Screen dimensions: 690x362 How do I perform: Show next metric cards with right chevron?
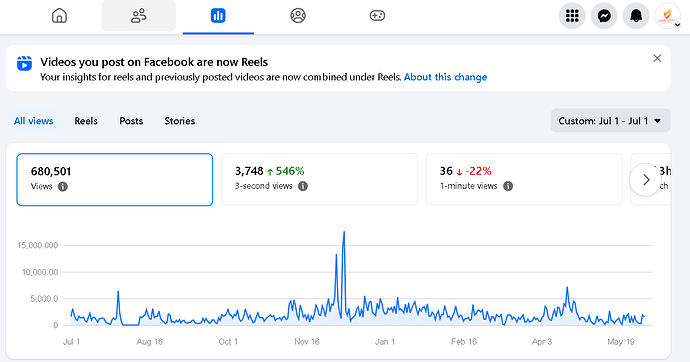click(646, 179)
